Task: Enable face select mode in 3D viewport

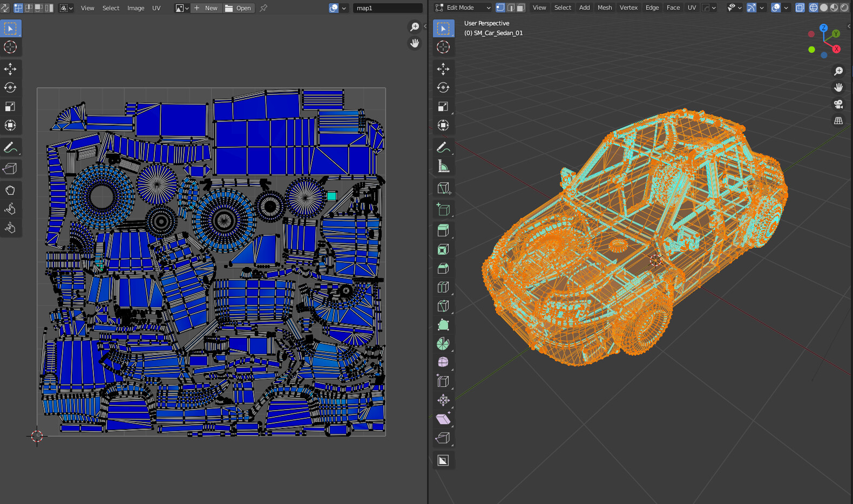Action: click(520, 8)
